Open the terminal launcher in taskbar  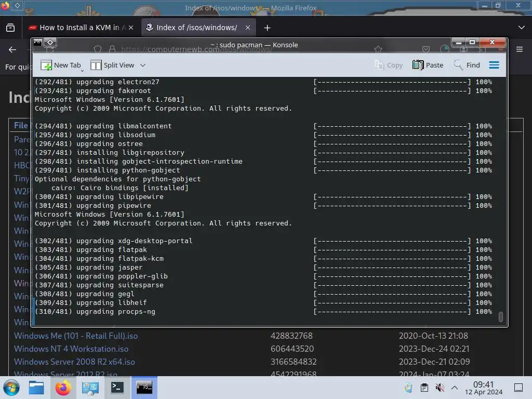click(117, 388)
